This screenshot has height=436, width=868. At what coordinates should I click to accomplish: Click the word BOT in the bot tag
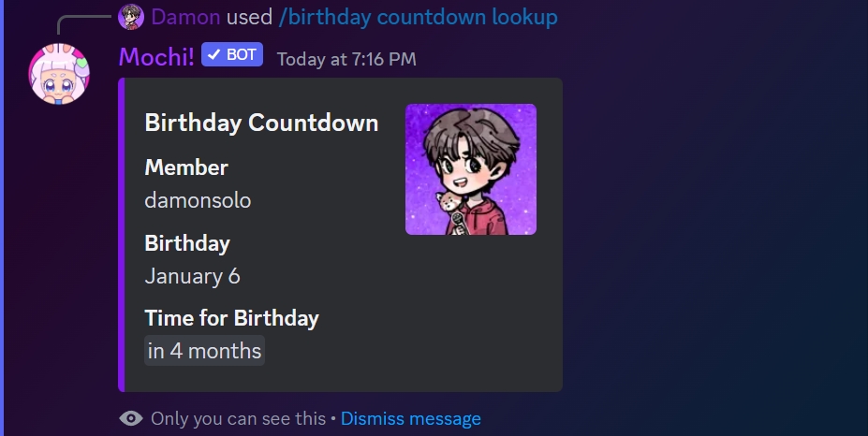(241, 55)
